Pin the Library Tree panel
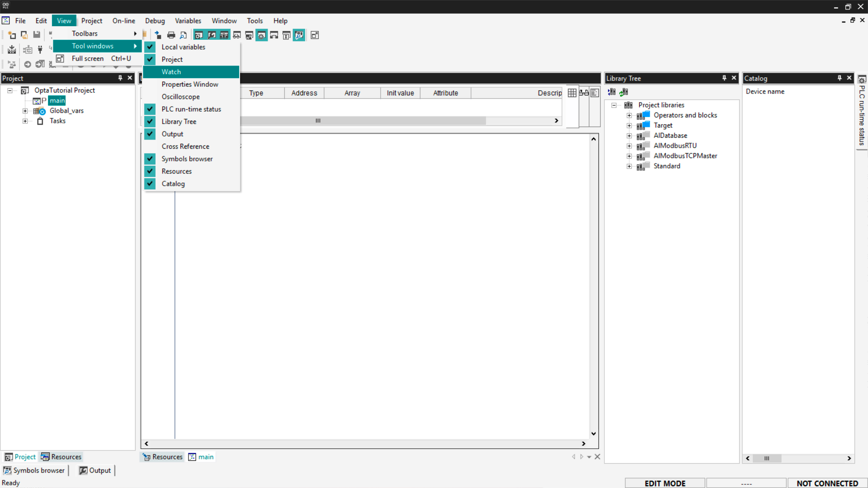Image resolution: width=868 pixels, height=488 pixels. coord(724,78)
